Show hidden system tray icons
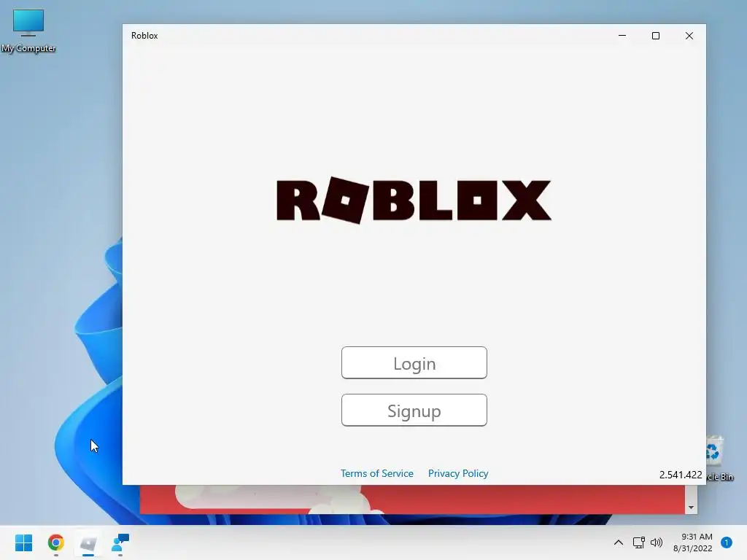Screen dimensions: 747x560 pyautogui.click(x=619, y=542)
